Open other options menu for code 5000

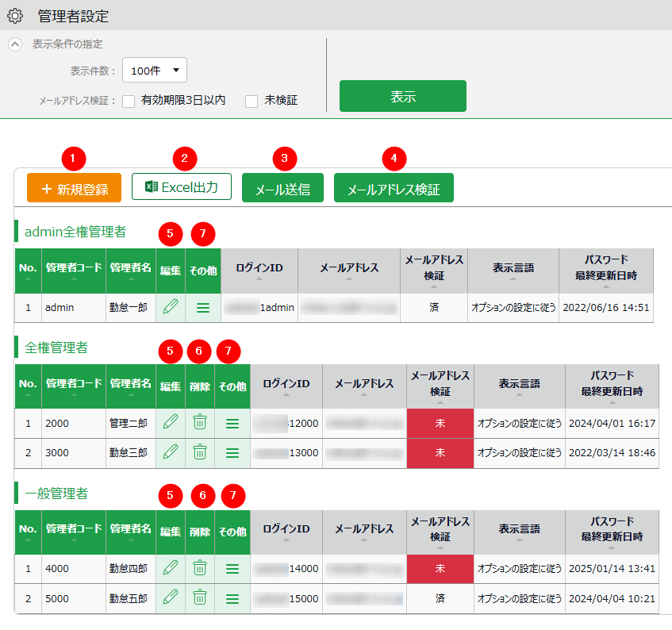[232, 598]
